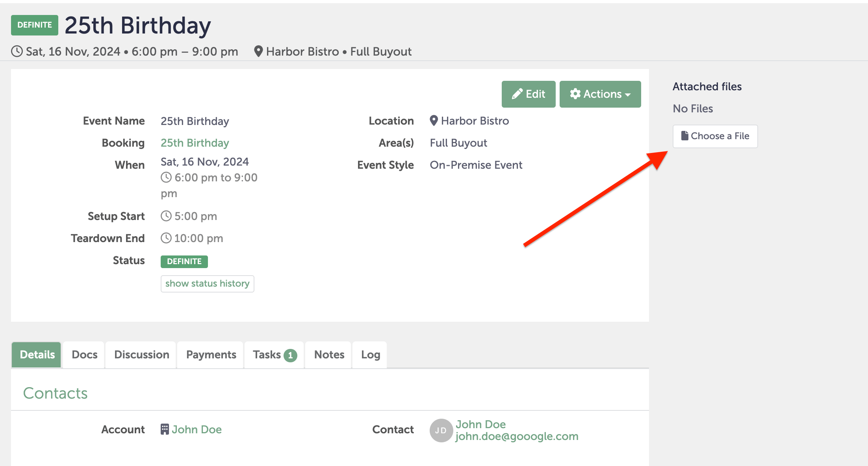
Task: Open the Actions dropdown caret
Action: (628, 95)
